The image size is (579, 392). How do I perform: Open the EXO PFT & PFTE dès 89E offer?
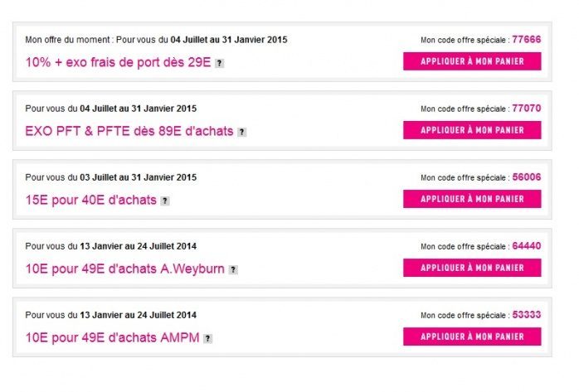pos(130,131)
